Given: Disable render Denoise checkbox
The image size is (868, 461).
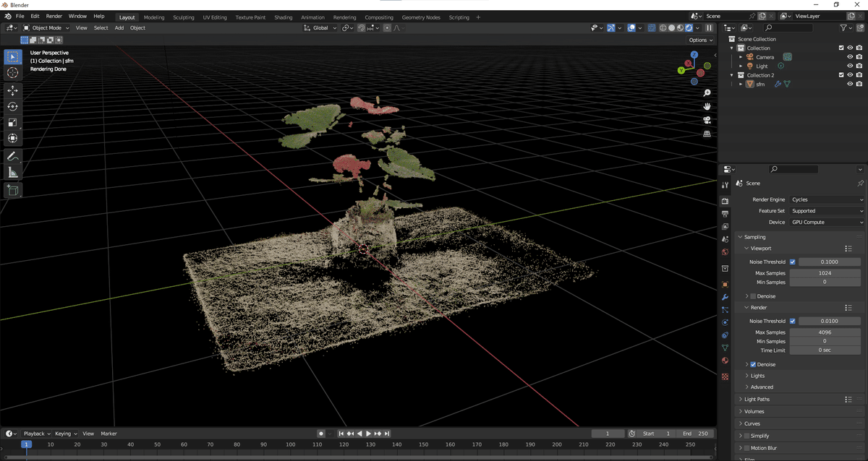Looking at the screenshot, I should click(x=753, y=364).
